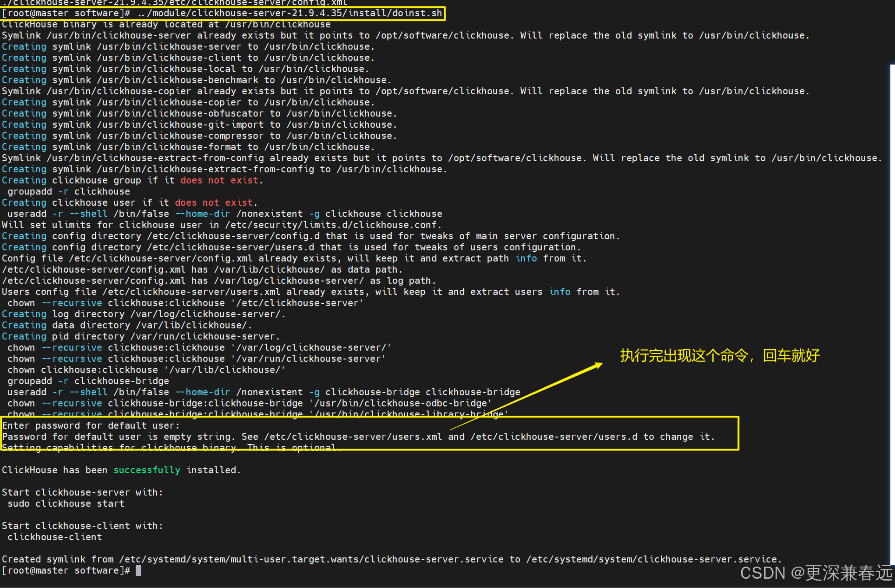Click 'Creating data directory /var/lib/clickhouse/' line
Viewport: 895px width, 588px height.
pyautogui.click(x=127, y=325)
